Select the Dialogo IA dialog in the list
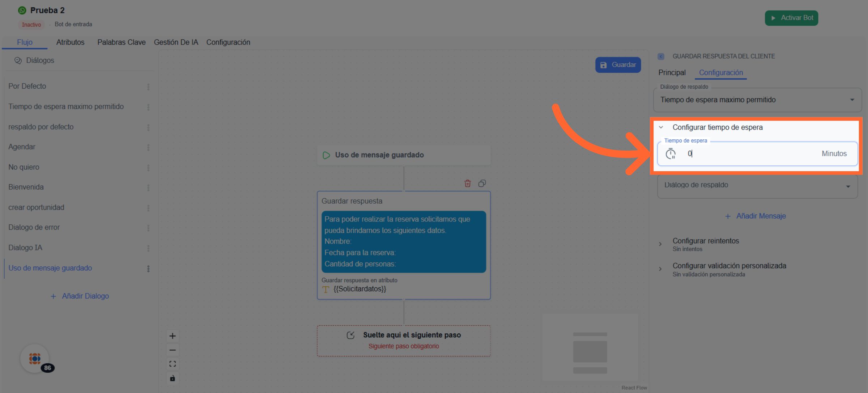Image resolution: width=868 pixels, height=393 pixels. [x=25, y=248]
